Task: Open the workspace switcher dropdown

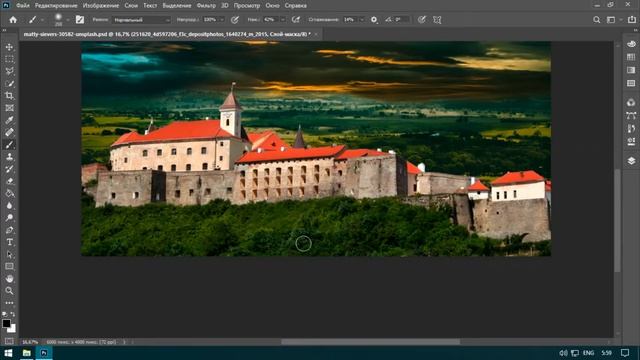Action: [613, 20]
